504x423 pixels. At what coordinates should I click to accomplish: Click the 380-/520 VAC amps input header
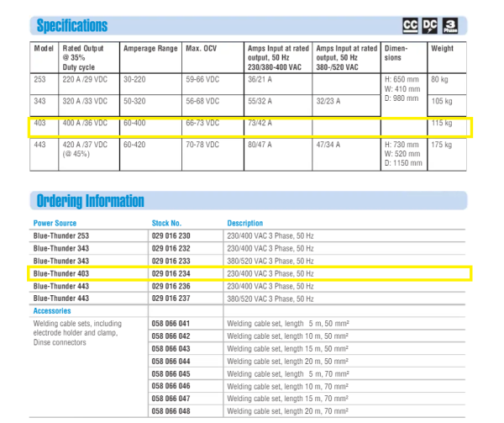click(346, 57)
